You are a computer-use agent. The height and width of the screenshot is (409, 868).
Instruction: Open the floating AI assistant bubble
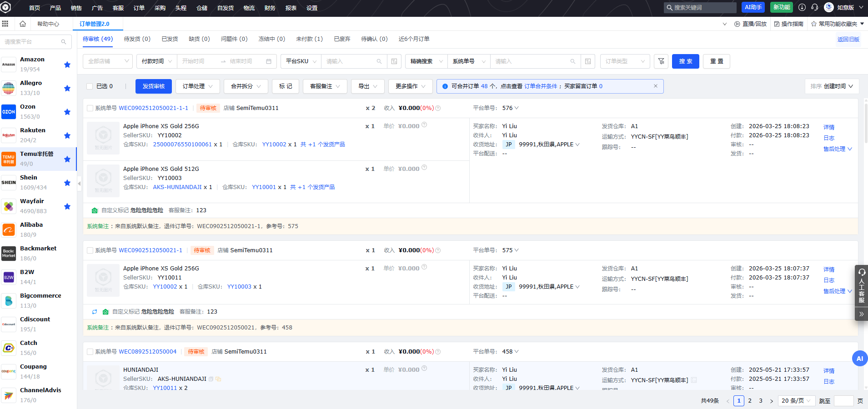tap(859, 359)
